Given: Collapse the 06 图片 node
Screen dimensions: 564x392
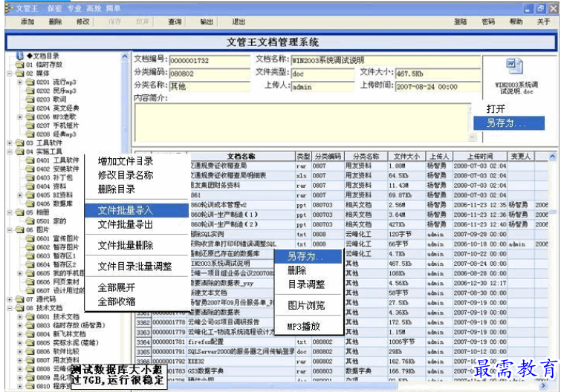Looking at the screenshot, I should tap(10, 230).
